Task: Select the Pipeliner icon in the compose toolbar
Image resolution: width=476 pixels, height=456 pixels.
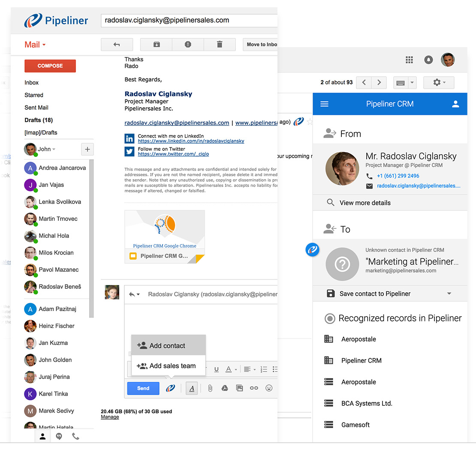Action: 170,388
